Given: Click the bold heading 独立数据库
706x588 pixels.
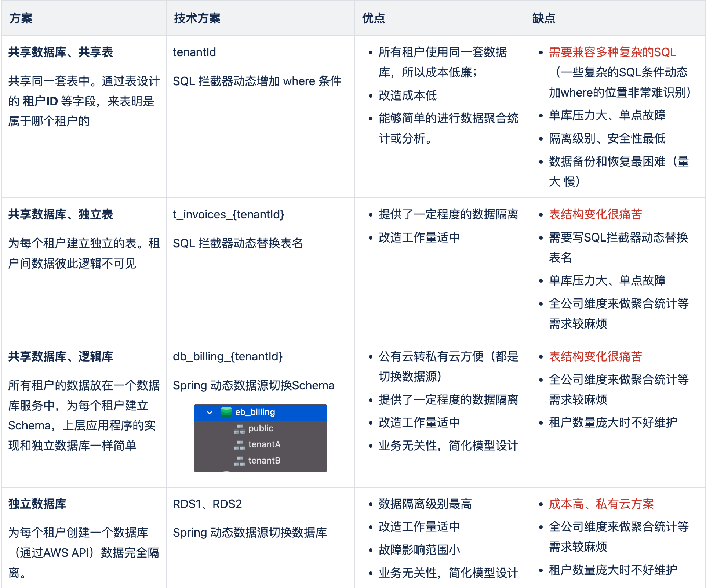Looking at the screenshot, I should pos(37,504).
